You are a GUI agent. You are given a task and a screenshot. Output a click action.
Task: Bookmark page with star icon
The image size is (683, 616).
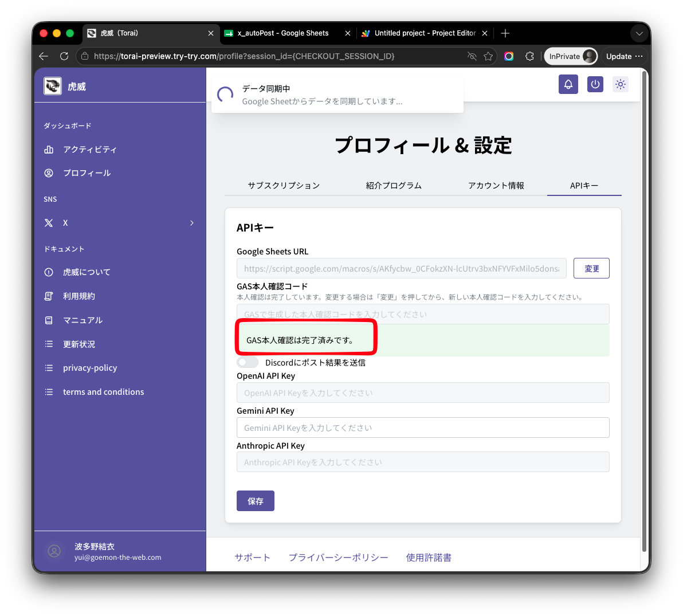point(488,56)
